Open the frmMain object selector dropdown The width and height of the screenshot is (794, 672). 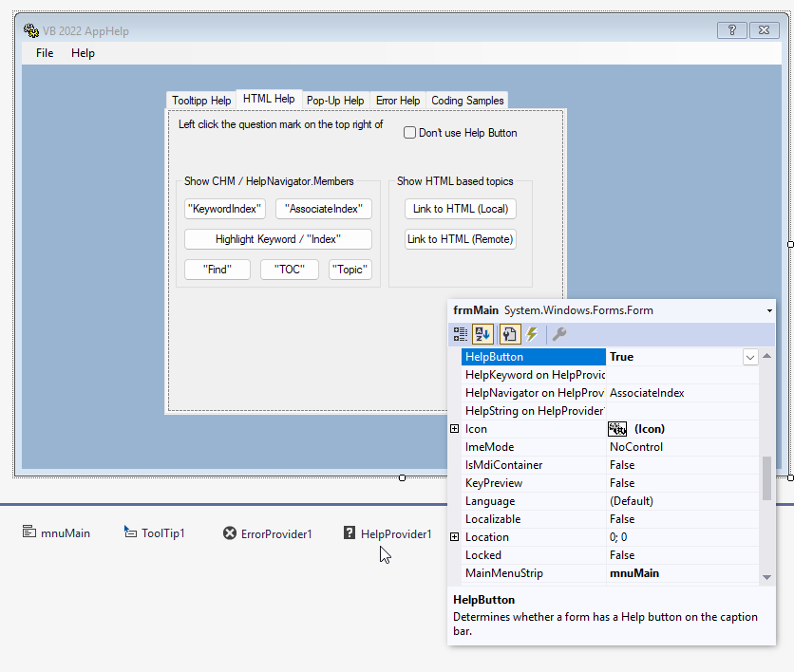tap(767, 310)
